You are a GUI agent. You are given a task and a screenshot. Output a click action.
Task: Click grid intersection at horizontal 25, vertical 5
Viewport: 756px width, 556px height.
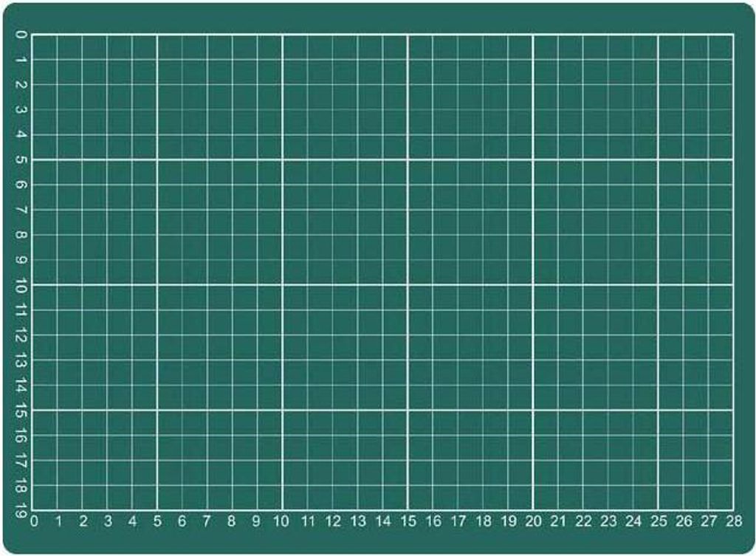pos(658,159)
